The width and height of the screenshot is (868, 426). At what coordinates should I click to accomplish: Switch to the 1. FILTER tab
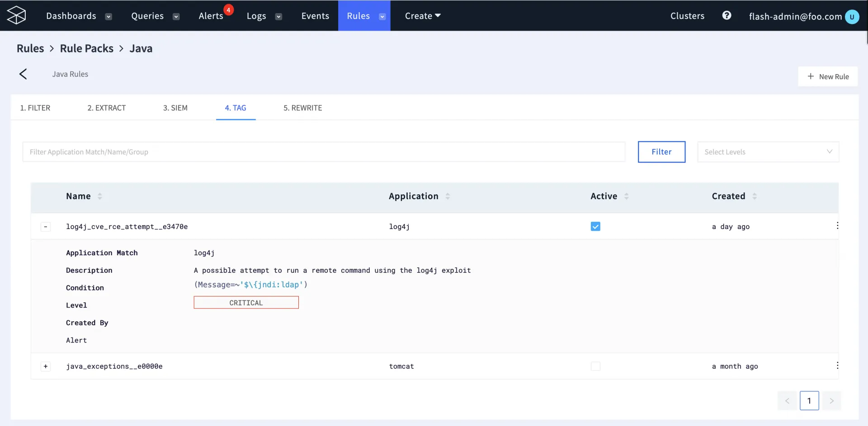pyautogui.click(x=35, y=108)
